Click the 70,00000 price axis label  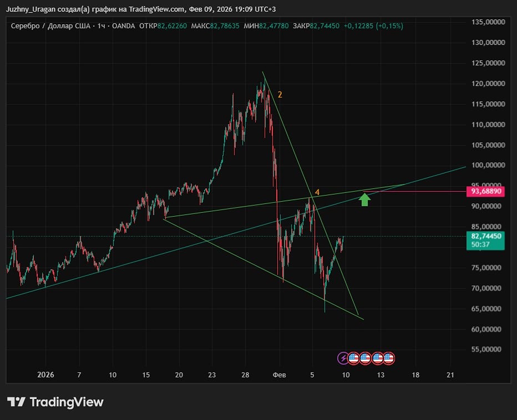486,288
